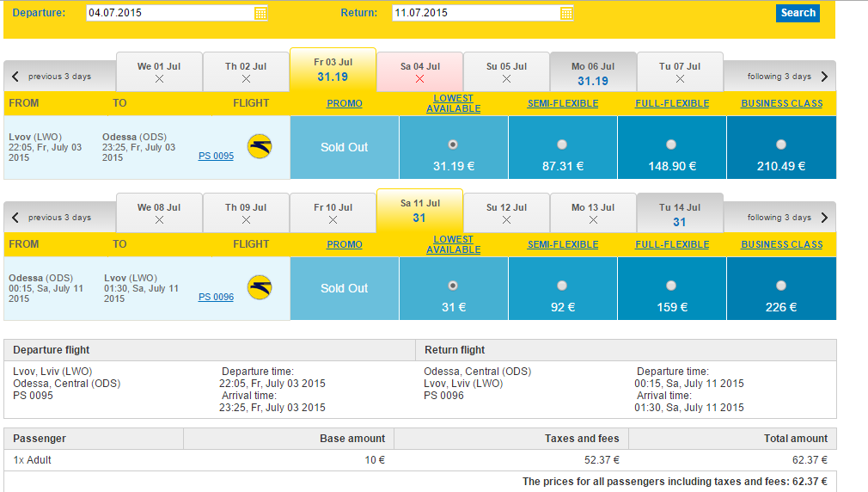Screen dimensions: 868x492
Task: Select Business Class 210.49 € fare radio
Action: tap(780, 145)
